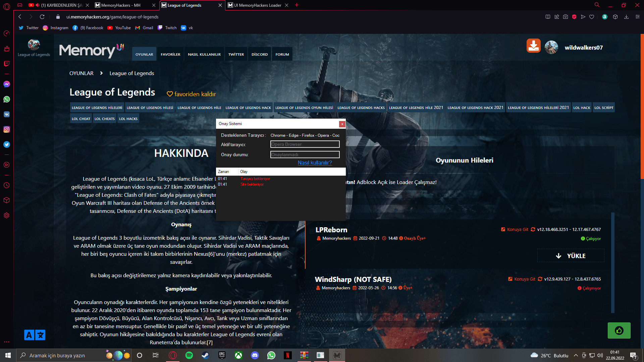Close the Onay Sistemi dialog
644x362 pixels.
(x=342, y=124)
